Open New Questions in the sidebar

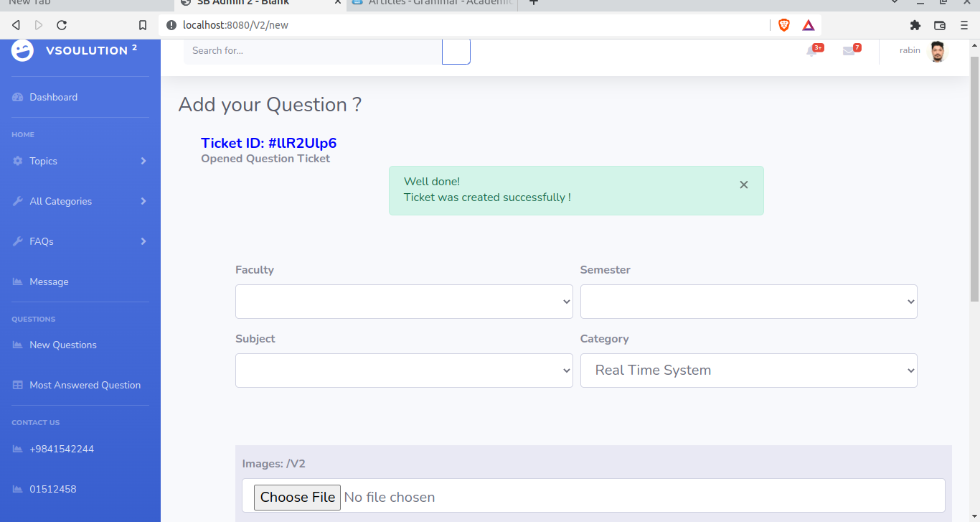tap(62, 345)
